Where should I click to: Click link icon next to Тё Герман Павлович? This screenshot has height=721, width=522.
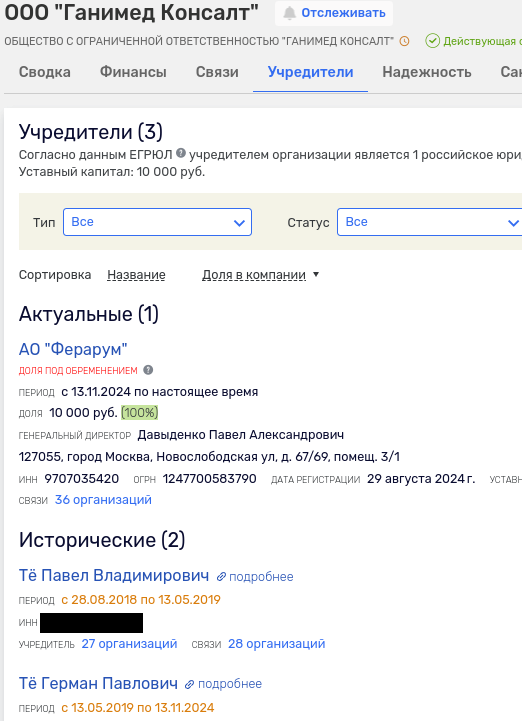189,684
